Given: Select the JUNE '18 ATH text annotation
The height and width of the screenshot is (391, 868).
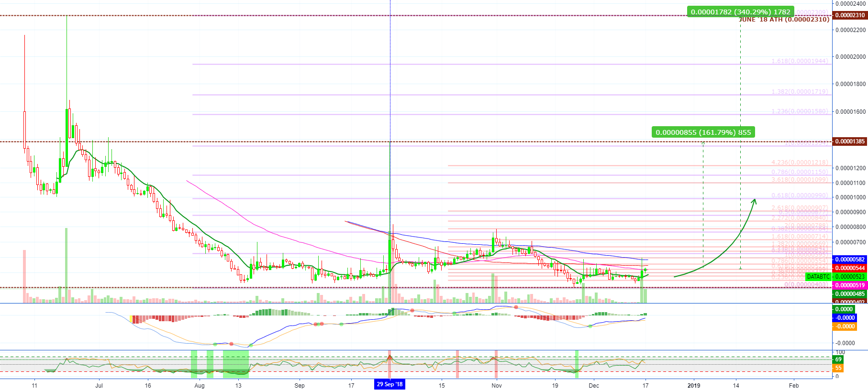Looking at the screenshot, I should coord(784,20).
